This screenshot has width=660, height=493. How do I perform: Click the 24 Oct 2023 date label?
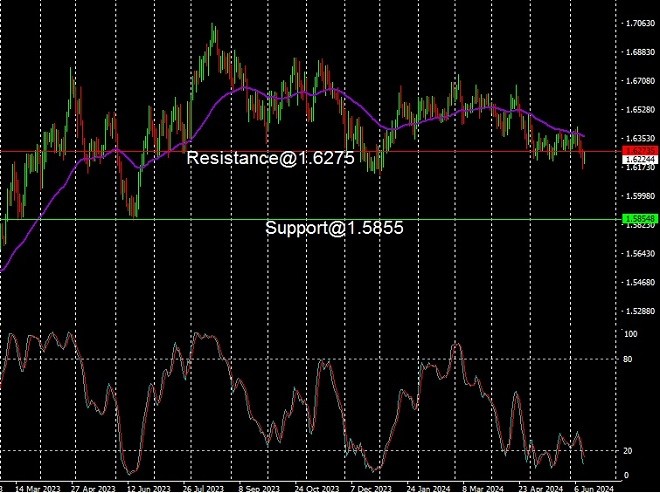click(x=317, y=489)
